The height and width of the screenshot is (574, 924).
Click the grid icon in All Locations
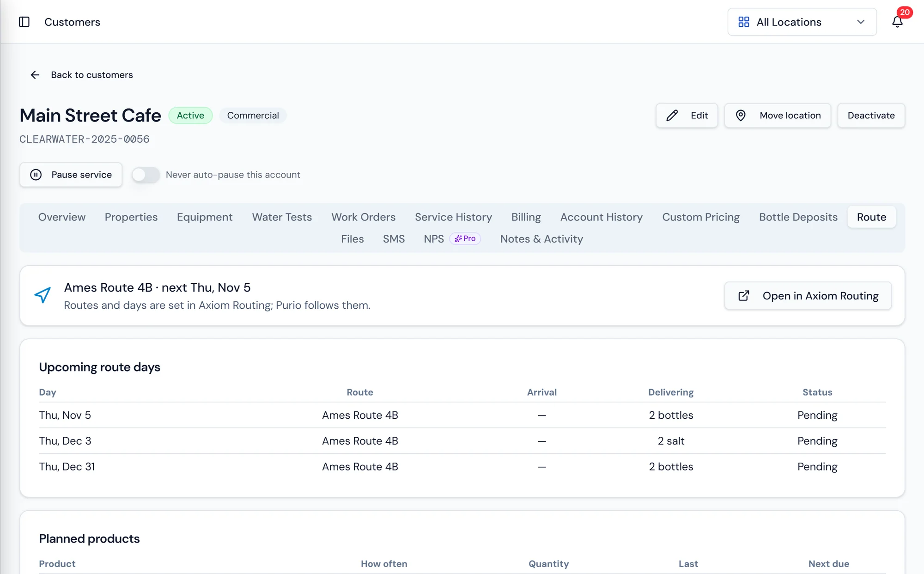(x=743, y=22)
